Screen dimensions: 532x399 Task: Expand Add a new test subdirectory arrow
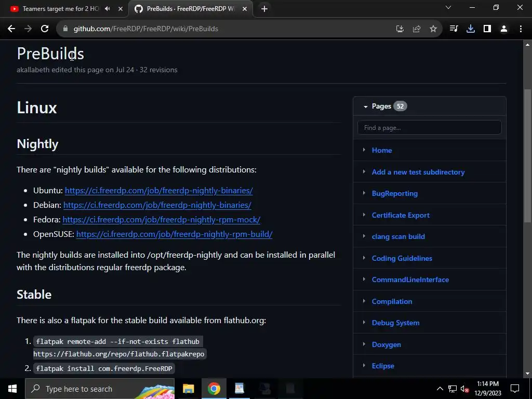click(x=364, y=171)
